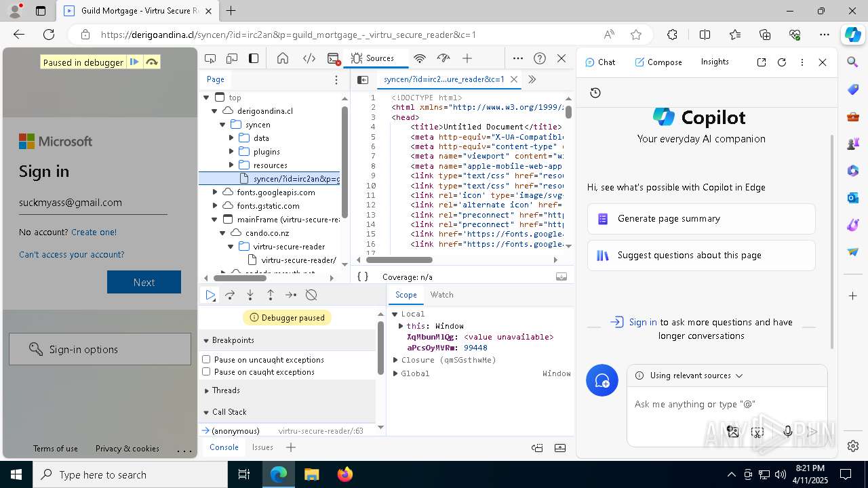The width and height of the screenshot is (868, 488).
Task: Add this page to favorites star
Action: (x=635, y=35)
